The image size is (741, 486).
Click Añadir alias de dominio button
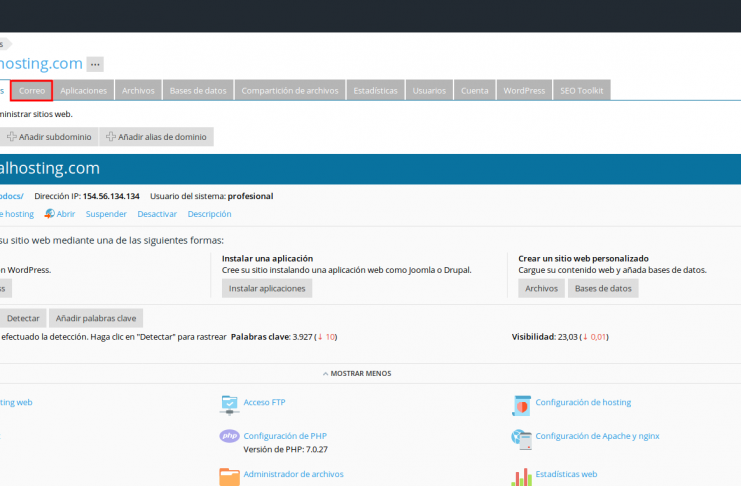pos(156,137)
